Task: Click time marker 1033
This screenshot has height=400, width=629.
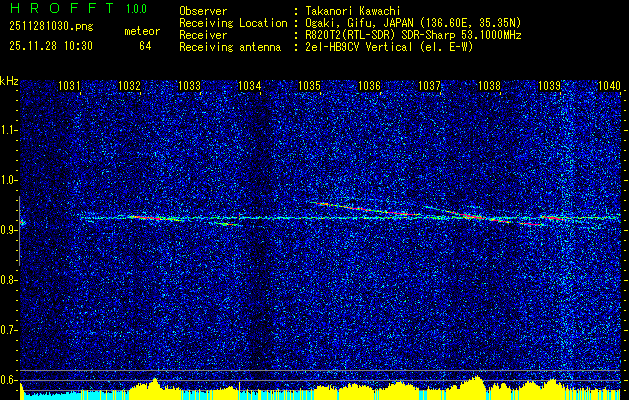Action: pos(189,85)
